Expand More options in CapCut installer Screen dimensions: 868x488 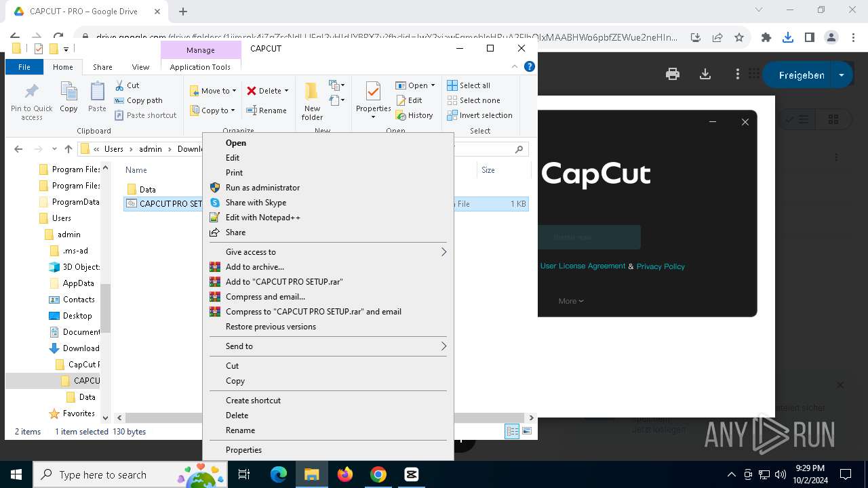(x=571, y=301)
